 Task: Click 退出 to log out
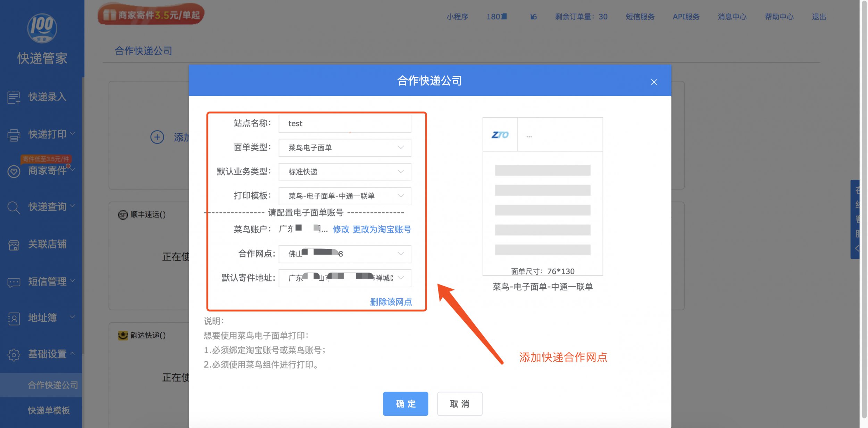(x=819, y=17)
